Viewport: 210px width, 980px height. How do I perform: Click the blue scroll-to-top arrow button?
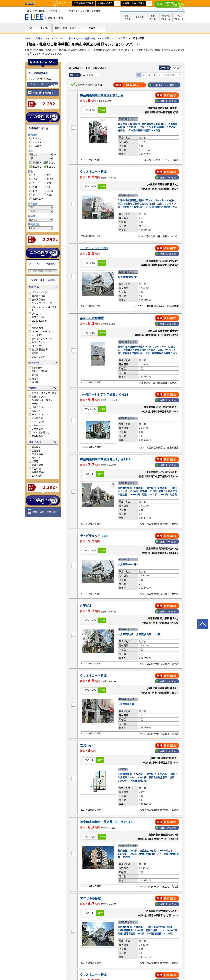click(x=203, y=624)
